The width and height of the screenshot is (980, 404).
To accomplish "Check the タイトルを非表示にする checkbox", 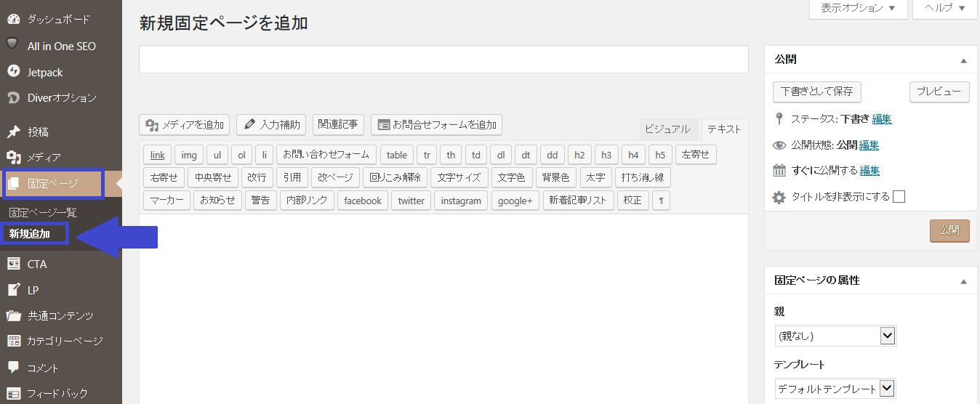I will coord(899,197).
